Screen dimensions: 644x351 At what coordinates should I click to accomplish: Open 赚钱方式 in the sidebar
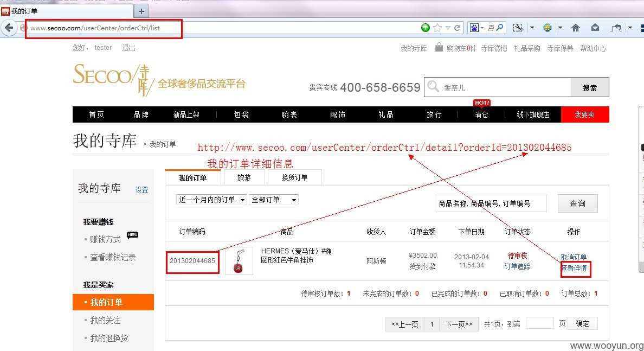105,239
